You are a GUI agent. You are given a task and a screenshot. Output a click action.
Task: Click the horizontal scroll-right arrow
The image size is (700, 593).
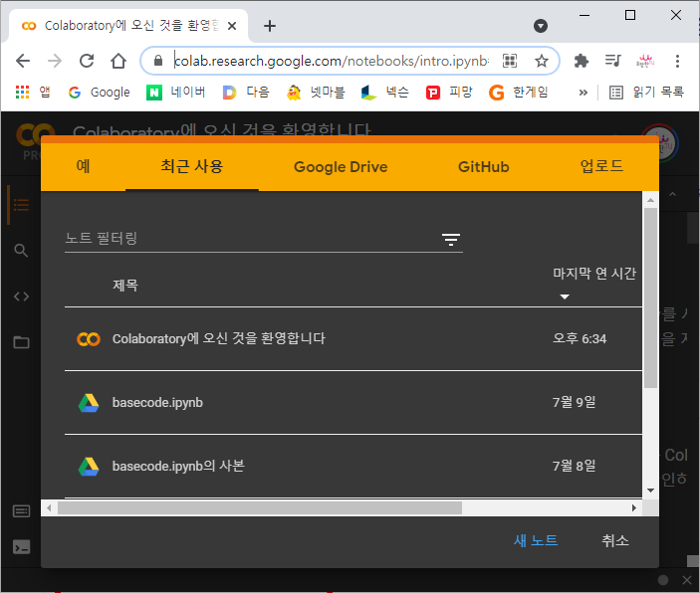coord(634,507)
